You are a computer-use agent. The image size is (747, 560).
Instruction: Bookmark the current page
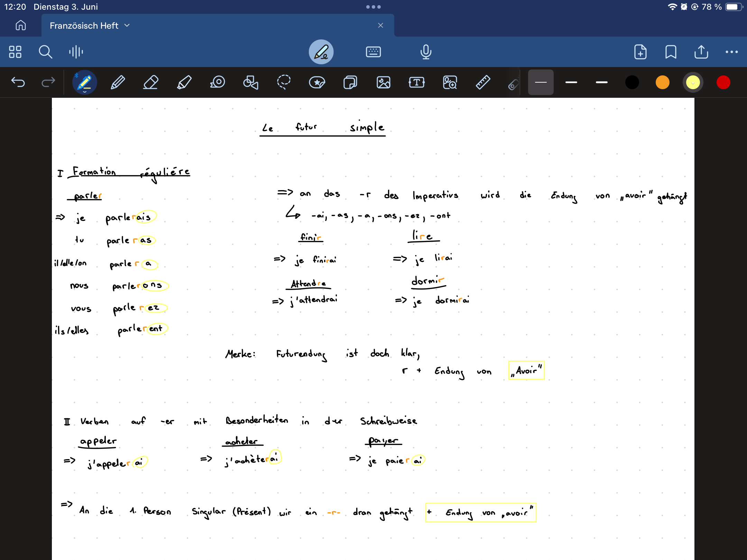671,52
